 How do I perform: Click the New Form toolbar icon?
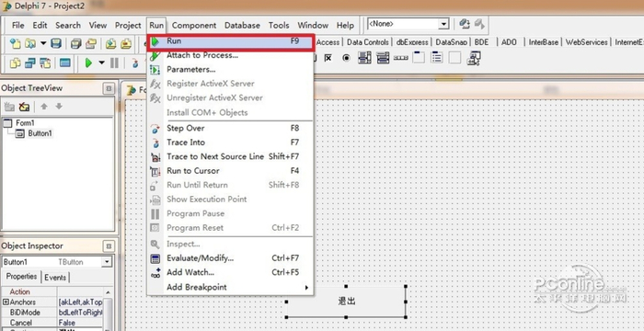(x=65, y=63)
